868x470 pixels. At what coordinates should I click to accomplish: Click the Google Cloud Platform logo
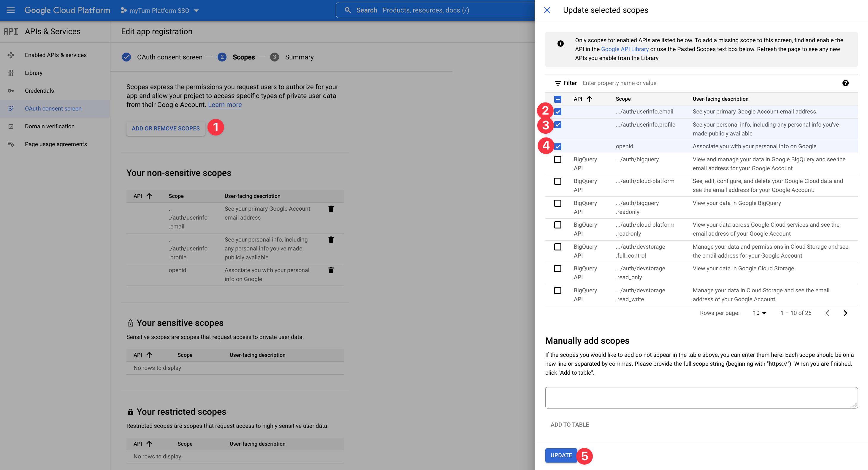tap(67, 10)
